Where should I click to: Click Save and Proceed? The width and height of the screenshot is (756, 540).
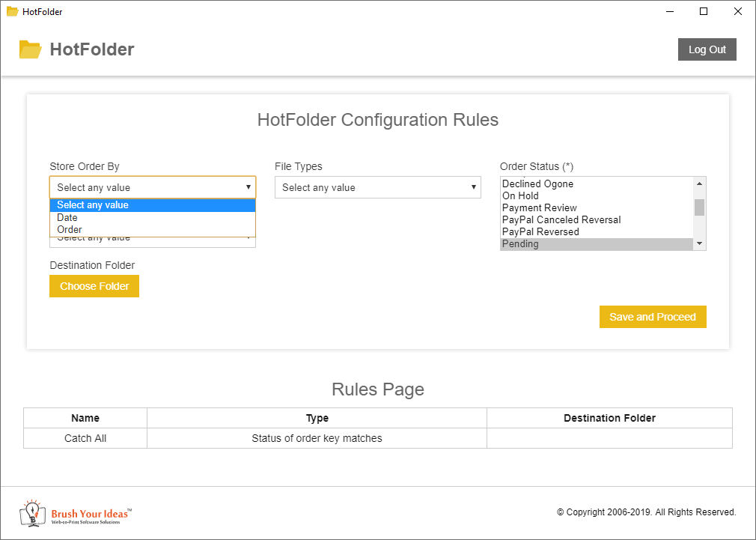point(652,316)
